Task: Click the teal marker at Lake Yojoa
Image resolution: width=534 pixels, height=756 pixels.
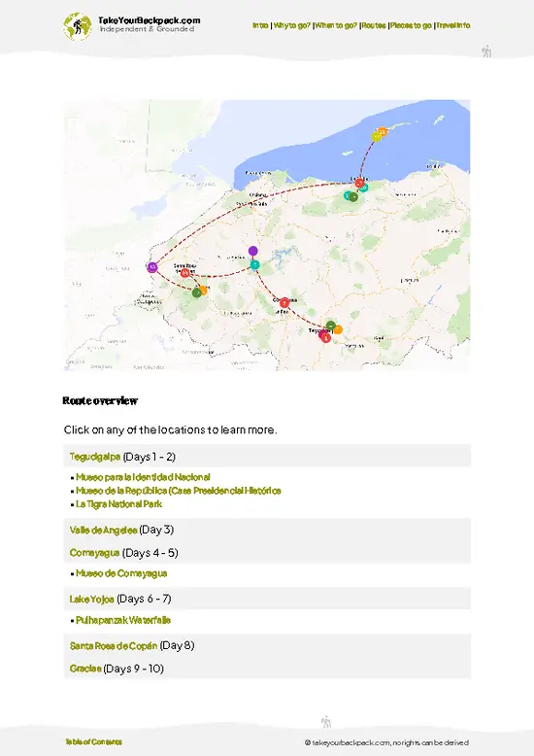Action: click(x=255, y=264)
